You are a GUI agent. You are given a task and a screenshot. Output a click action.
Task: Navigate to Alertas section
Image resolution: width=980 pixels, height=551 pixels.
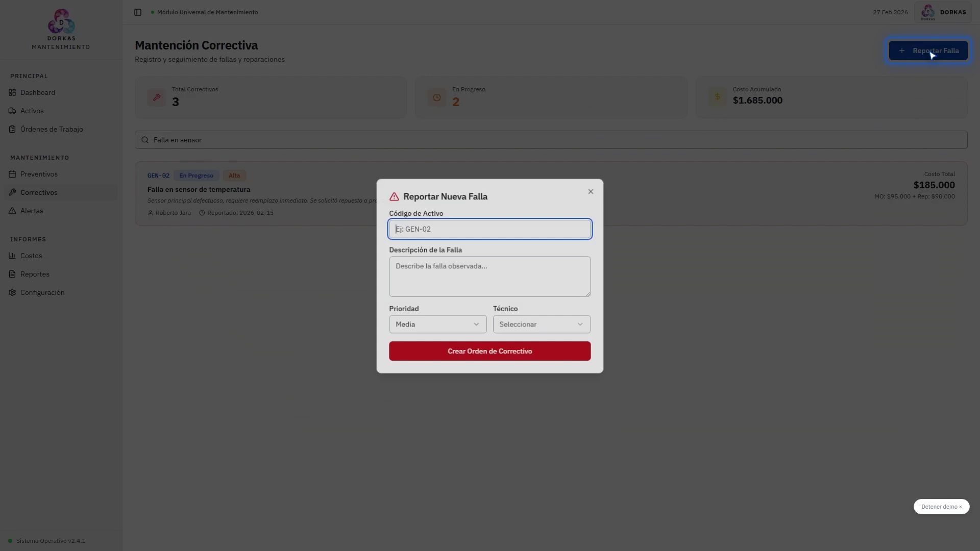pos(32,211)
